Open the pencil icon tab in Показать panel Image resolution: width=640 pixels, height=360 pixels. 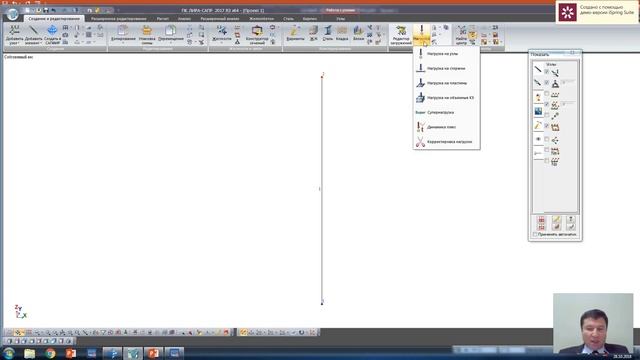[x=538, y=125]
